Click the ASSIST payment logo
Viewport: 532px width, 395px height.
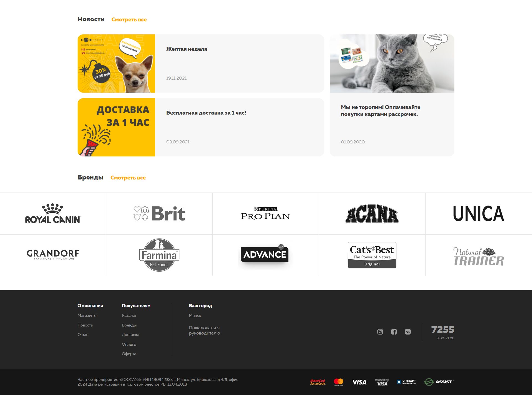click(x=439, y=382)
